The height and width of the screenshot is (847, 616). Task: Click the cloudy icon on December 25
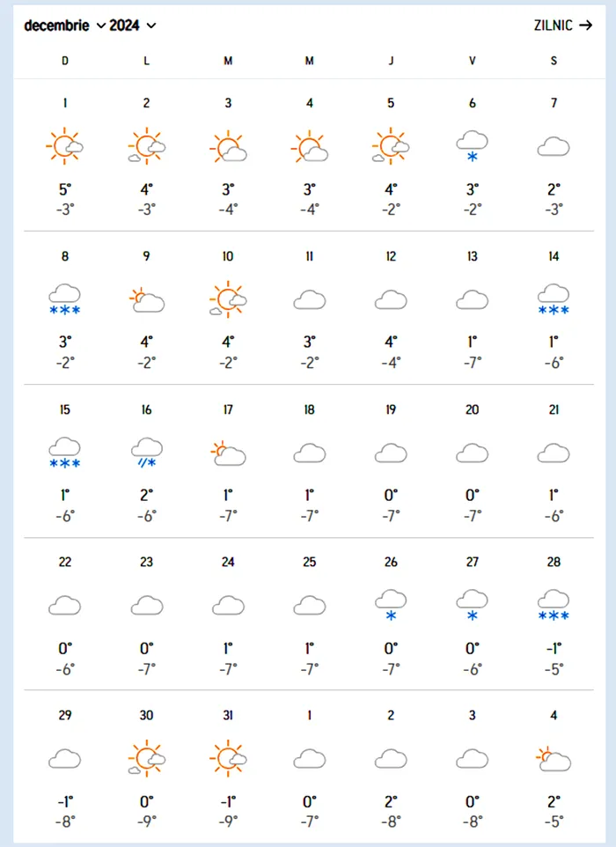click(x=310, y=606)
